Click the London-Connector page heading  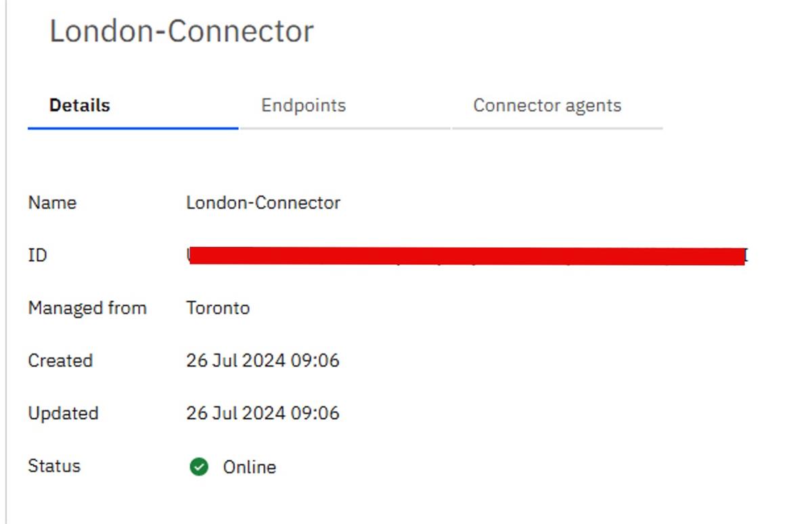pyautogui.click(x=181, y=31)
